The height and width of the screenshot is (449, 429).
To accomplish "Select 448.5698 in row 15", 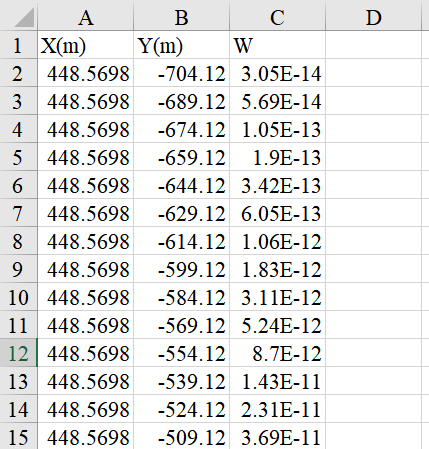I will tap(86, 436).
